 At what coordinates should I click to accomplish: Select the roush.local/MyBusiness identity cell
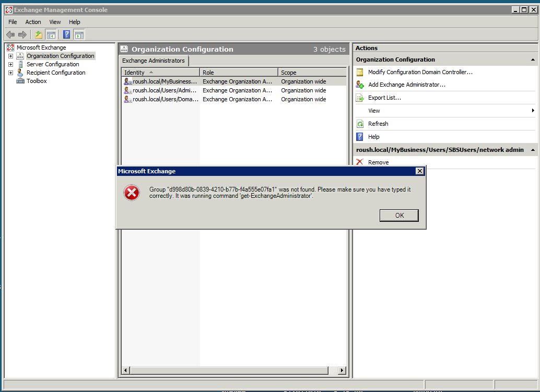(165, 81)
